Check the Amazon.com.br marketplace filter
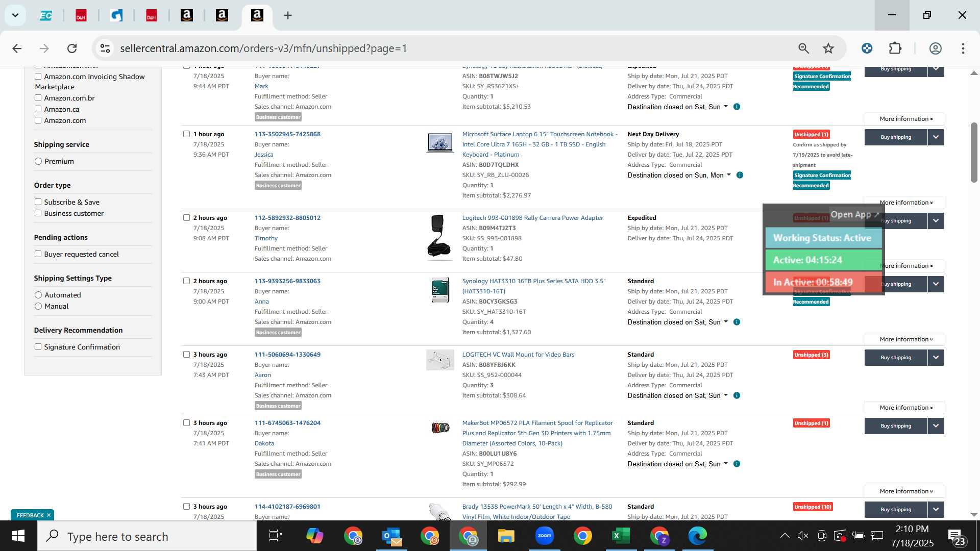Image resolution: width=980 pixels, height=551 pixels. (x=38, y=98)
